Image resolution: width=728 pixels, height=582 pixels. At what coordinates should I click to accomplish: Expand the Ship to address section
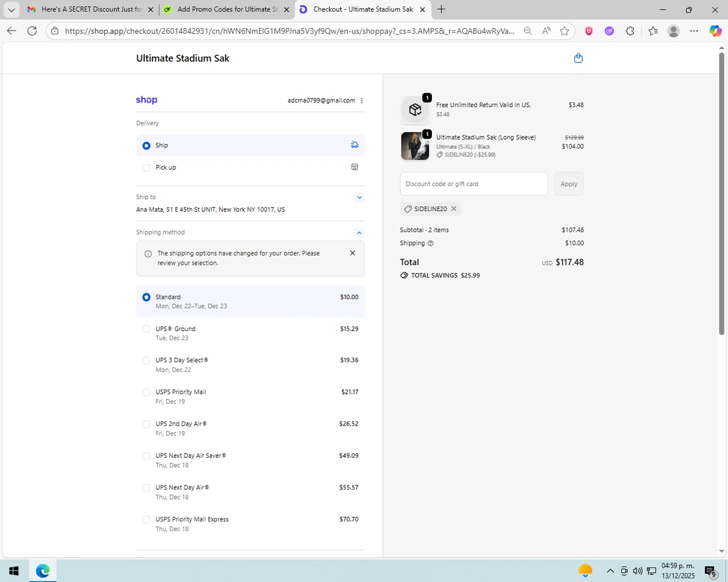[359, 197]
